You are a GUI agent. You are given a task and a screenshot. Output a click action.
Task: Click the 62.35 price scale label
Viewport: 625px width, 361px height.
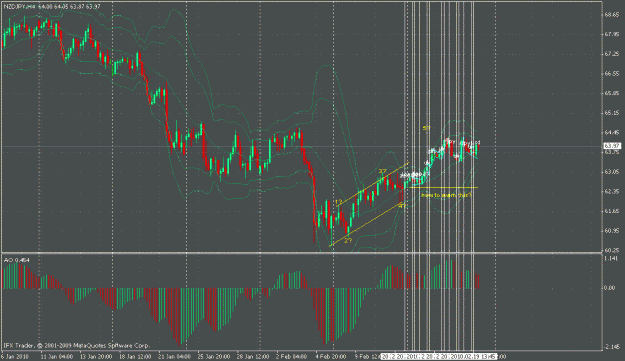(612, 191)
